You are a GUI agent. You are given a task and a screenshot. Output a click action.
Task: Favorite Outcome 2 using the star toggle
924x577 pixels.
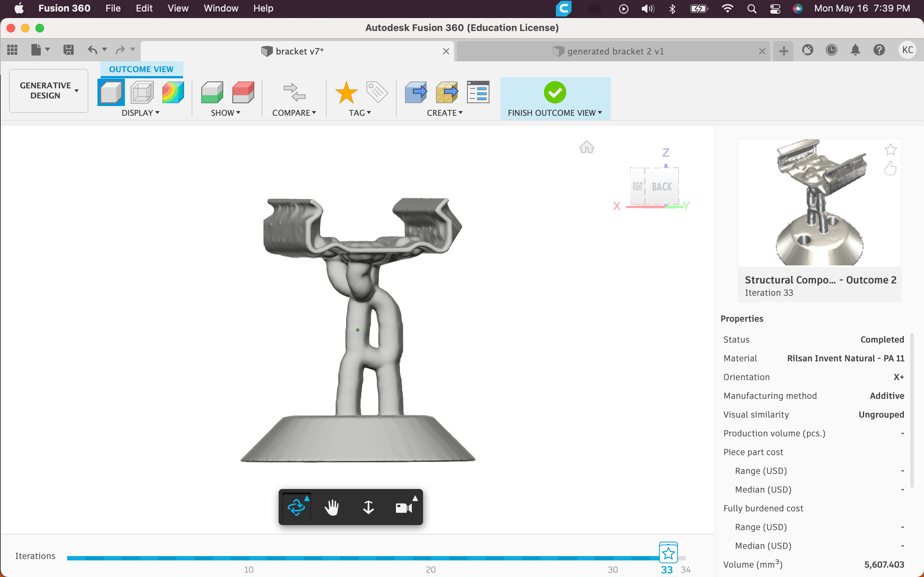[x=890, y=150]
